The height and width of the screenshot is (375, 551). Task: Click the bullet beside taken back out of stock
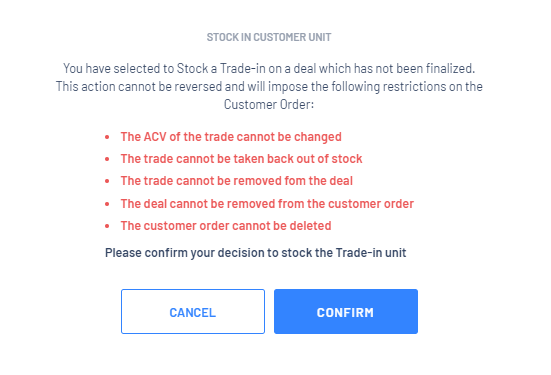(x=107, y=160)
